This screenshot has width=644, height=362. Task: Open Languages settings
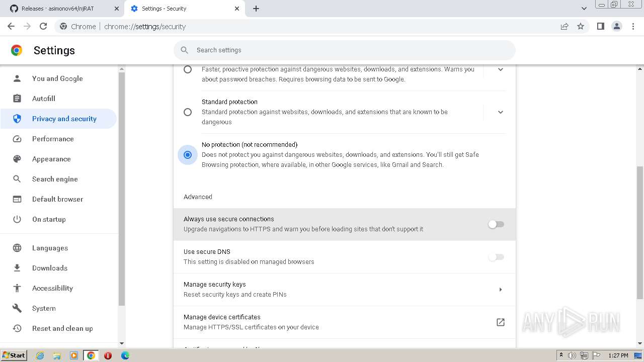click(x=58, y=248)
